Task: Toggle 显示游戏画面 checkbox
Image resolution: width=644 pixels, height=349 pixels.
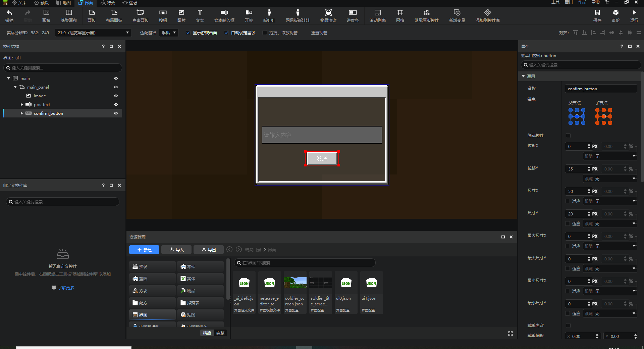Action: (188, 33)
